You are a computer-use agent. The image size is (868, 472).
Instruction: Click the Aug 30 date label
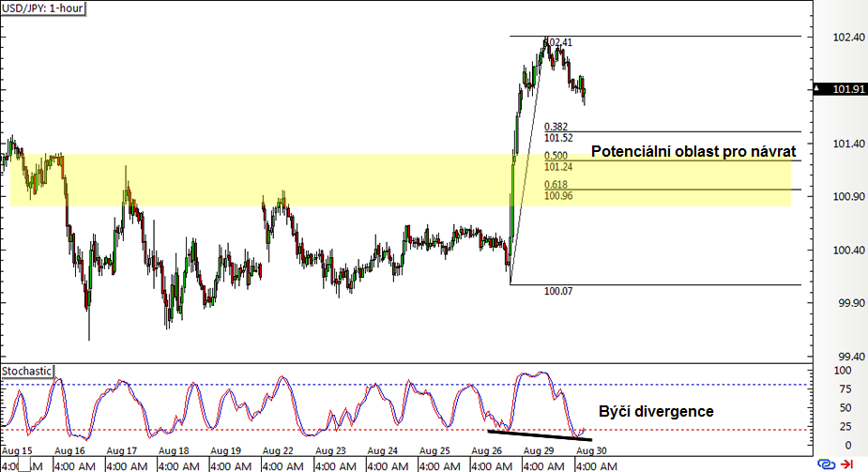(591, 451)
